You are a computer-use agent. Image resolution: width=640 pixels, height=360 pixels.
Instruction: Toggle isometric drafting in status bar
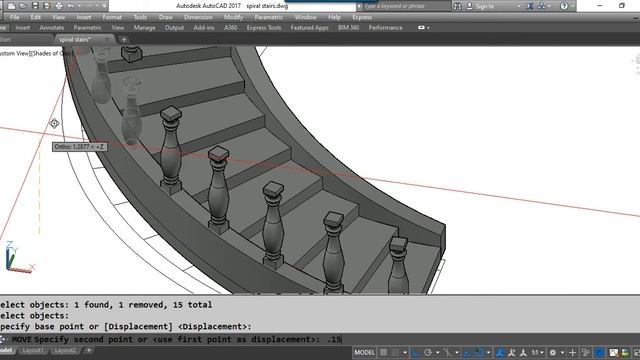pos(448,352)
